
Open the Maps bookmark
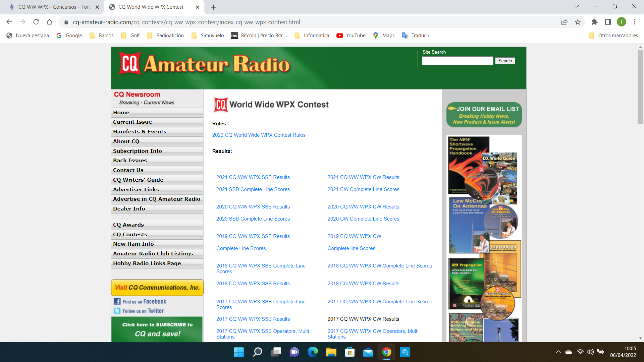[x=384, y=36]
